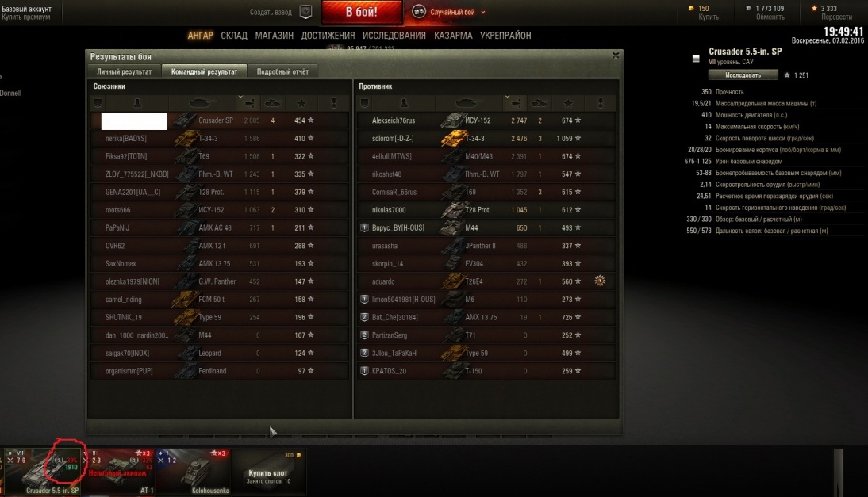Click the platoon shield icon by Создать взвод
The width and height of the screenshot is (868, 497).
point(305,12)
